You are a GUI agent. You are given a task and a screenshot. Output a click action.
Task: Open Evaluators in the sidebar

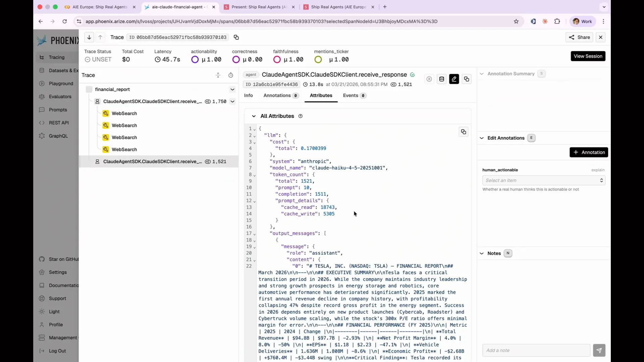coord(60,97)
